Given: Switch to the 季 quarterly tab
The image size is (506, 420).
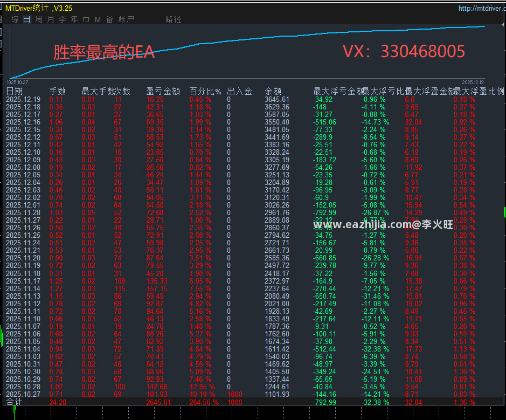Looking at the screenshot, I should coord(63,19).
